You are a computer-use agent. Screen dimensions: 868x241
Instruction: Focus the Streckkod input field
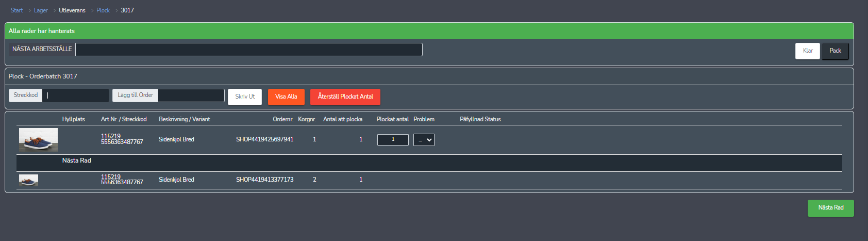pyautogui.click(x=76, y=95)
